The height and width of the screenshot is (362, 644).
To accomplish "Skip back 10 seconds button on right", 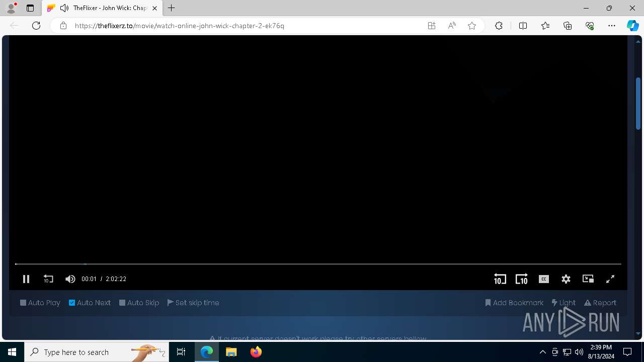I will coord(500,279).
